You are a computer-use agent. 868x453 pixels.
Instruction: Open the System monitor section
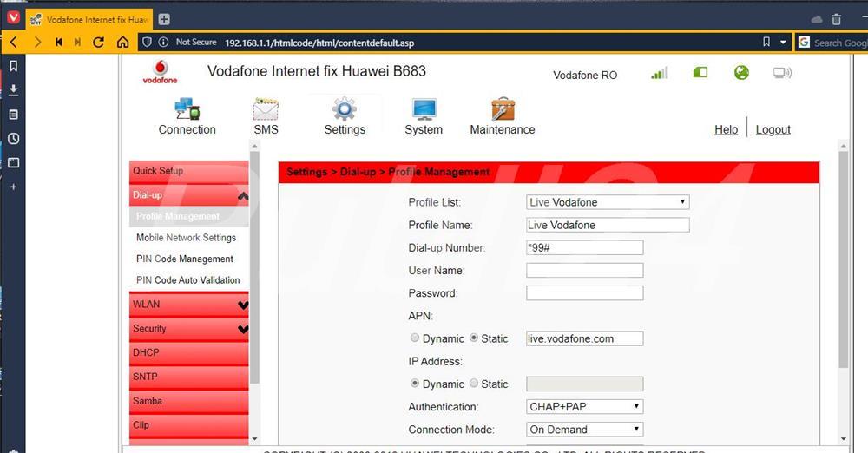pyautogui.click(x=424, y=117)
